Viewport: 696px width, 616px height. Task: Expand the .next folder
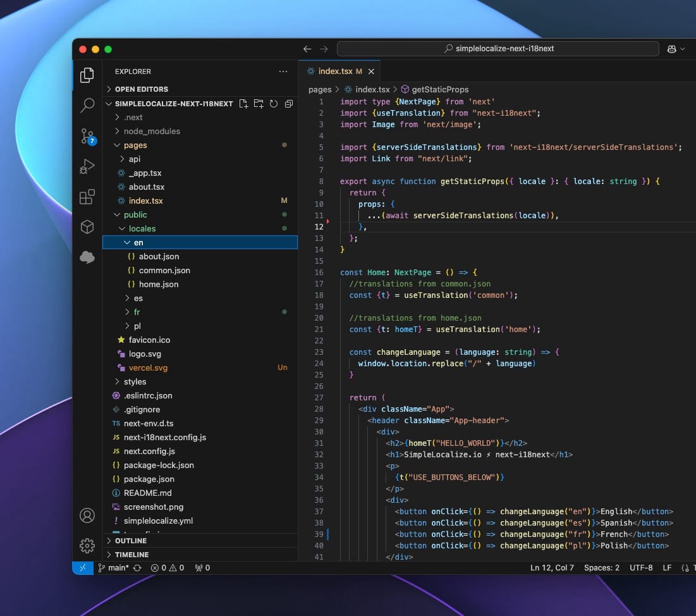point(200,117)
